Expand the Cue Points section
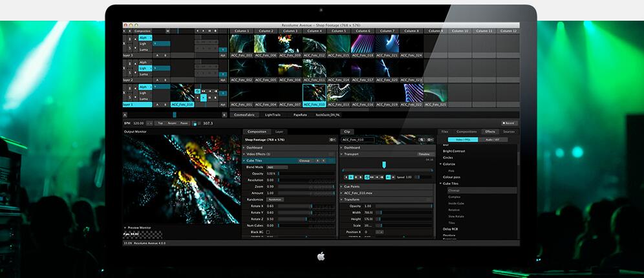This screenshot has width=644, height=278. point(341,186)
